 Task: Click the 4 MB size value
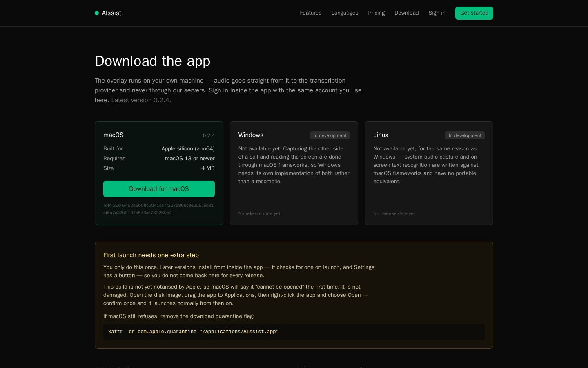pos(208,168)
